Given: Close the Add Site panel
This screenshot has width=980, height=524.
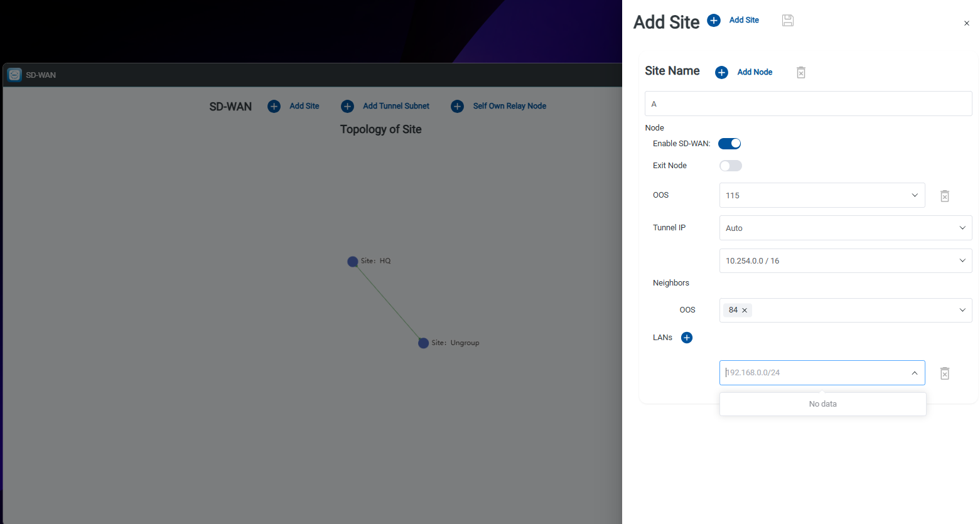Looking at the screenshot, I should (967, 23).
